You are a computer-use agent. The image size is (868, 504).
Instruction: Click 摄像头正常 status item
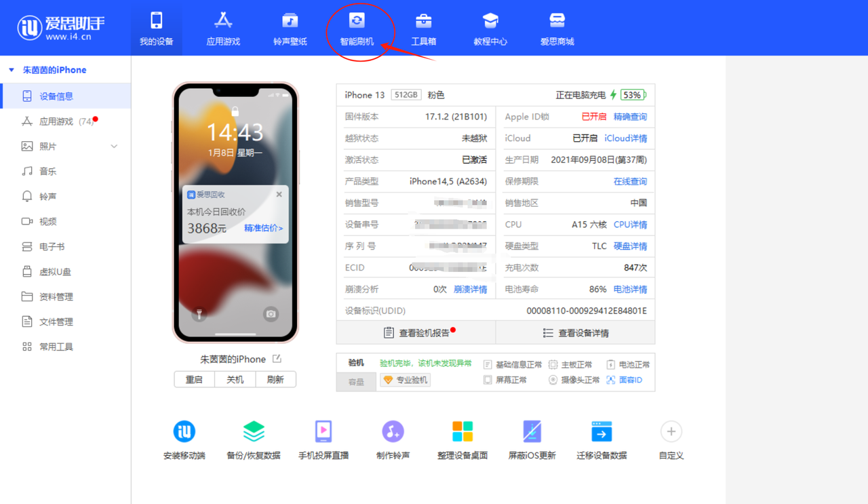coord(574,380)
